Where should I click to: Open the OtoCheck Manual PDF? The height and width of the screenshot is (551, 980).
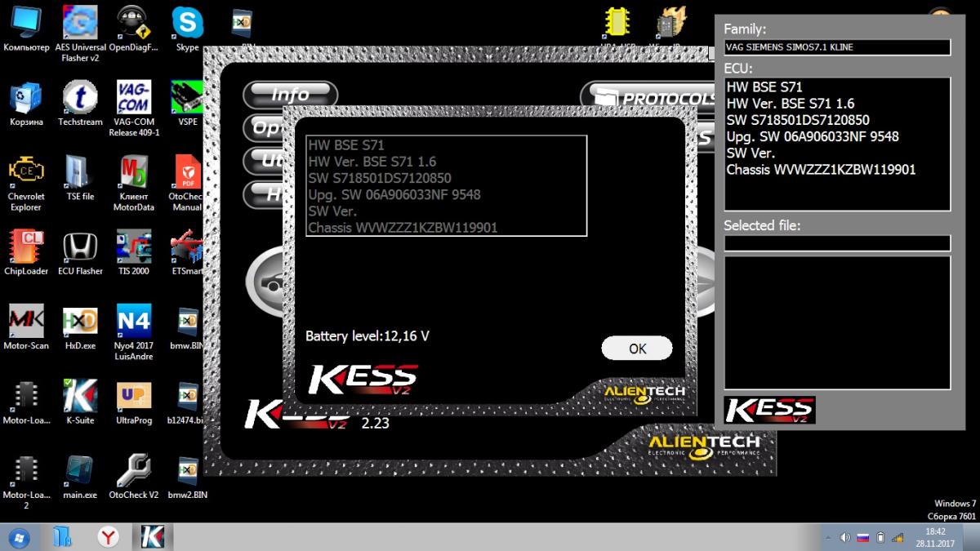tap(186, 184)
